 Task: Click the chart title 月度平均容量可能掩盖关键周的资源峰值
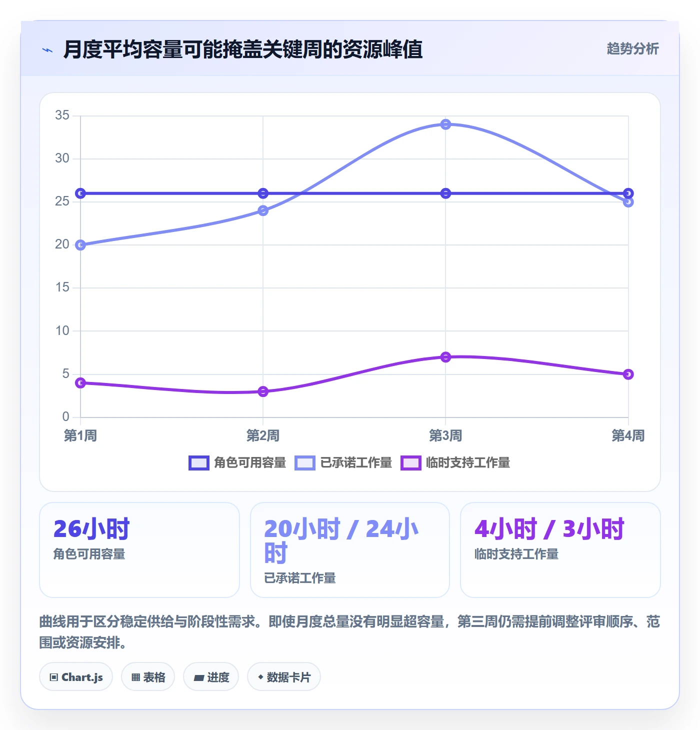[243, 50]
